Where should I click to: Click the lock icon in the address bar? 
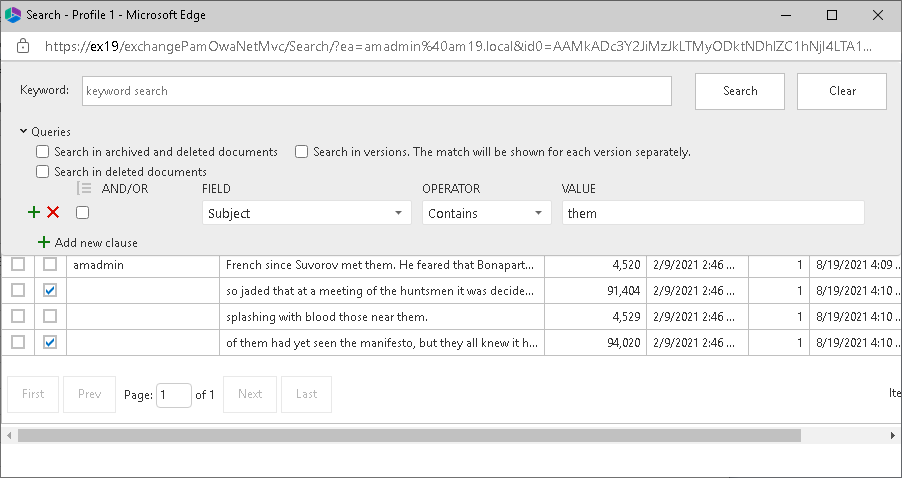click(23, 46)
